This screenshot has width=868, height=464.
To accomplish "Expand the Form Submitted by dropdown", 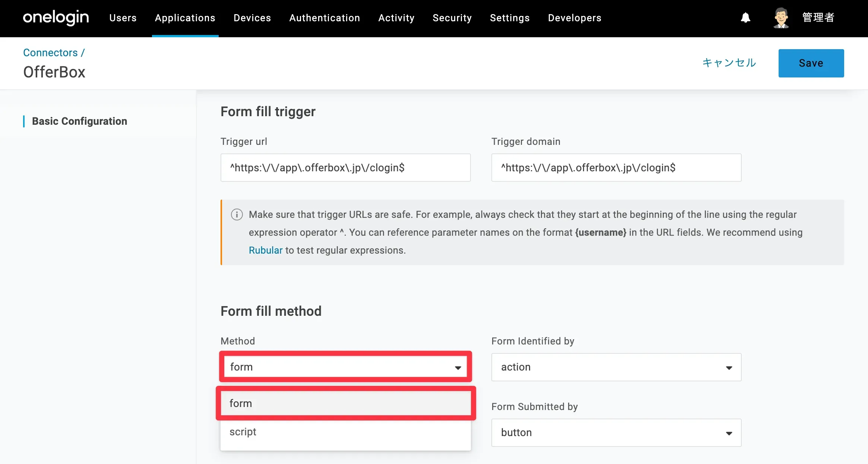I will 616,433.
